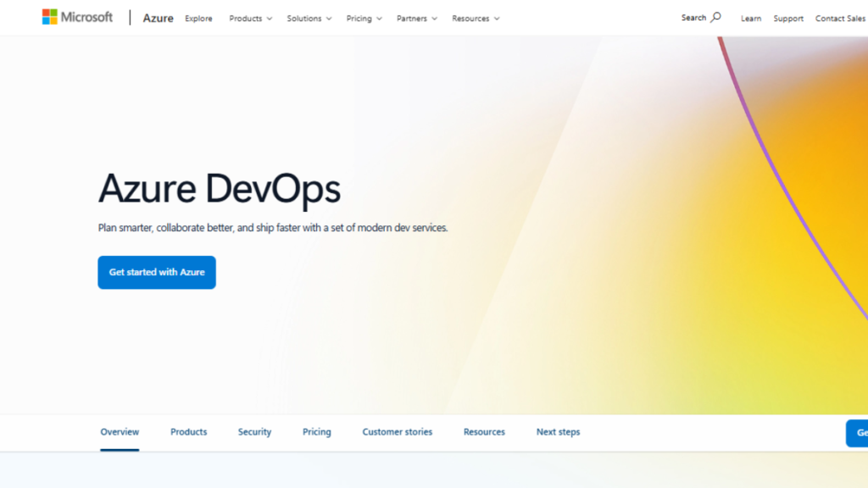This screenshot has height=488, width=868.
Task: Open the Explore menu item
Action: (198, 19)
